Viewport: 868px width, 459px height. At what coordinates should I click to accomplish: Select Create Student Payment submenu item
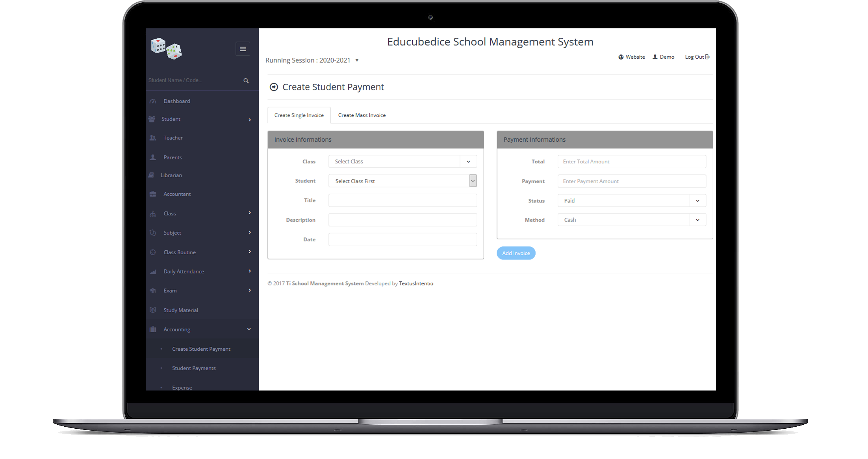(x=201, y=349)
